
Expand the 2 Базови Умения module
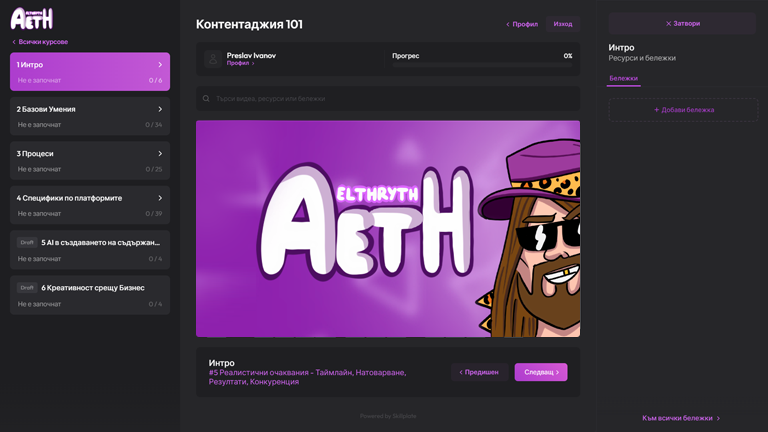coord(89,116)
